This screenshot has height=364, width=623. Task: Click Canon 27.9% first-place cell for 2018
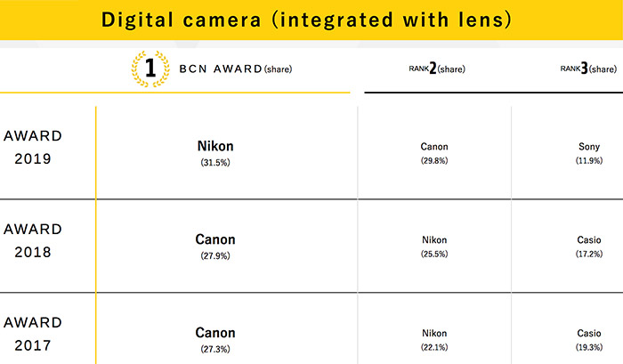(215, 247)
